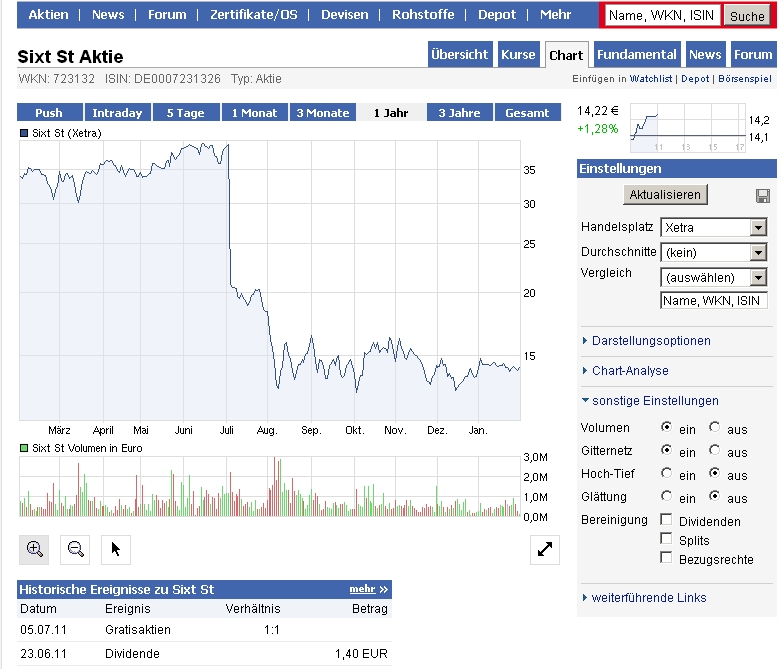Open the Zertifikate/OS menu item
783x669 pixels.
coord(254,14)
